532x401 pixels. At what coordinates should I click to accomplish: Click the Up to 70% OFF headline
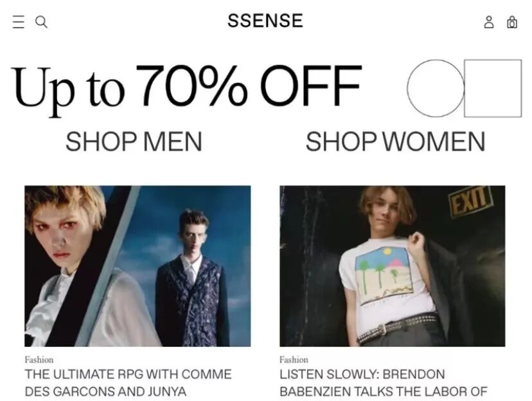(x=186, y=88)
